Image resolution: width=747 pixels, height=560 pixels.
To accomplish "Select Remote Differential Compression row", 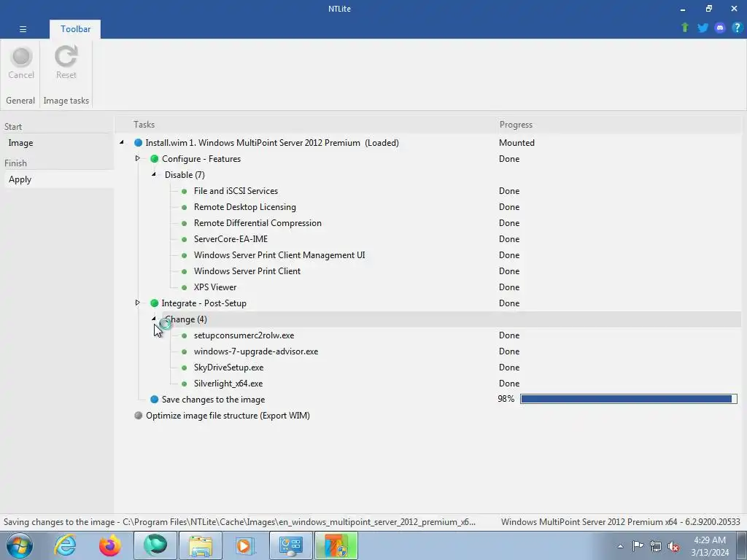I will [429, 223].
